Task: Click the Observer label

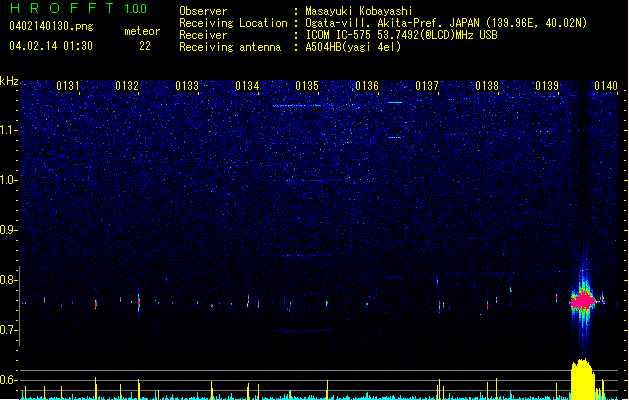Action: coord(203,11)
